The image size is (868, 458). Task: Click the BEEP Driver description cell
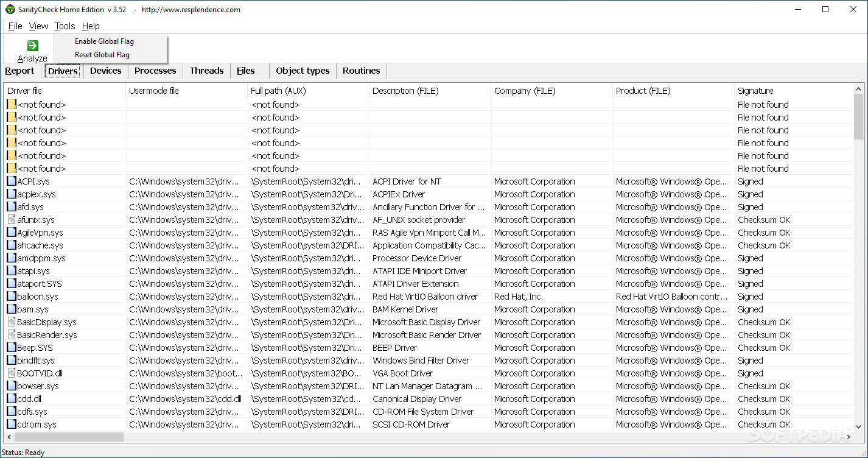tap(395, 348)
